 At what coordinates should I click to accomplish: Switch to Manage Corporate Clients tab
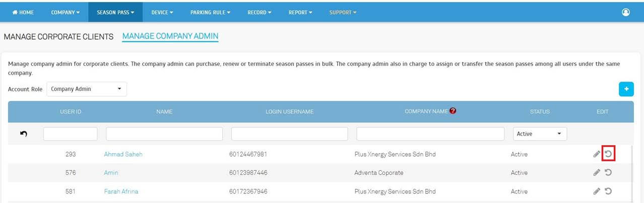pos(58,37)
